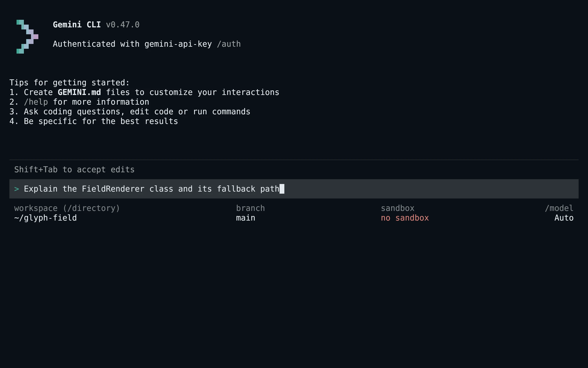Click the text cursor block after "path"
Image resolution: width=588 pixels, height=368 pixels.
tap(282, 189)
